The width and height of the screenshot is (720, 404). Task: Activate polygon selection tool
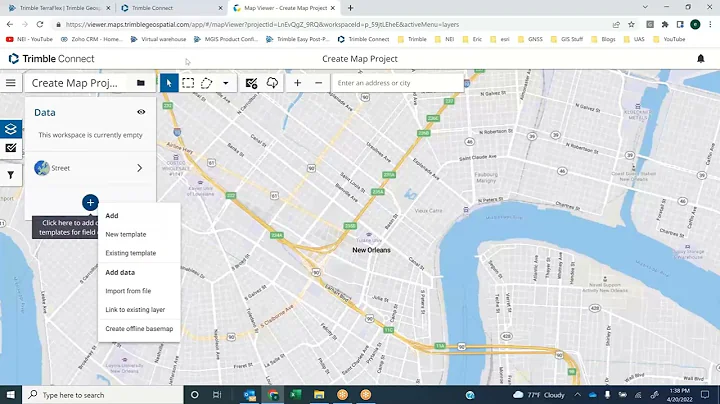pos(207,83)
